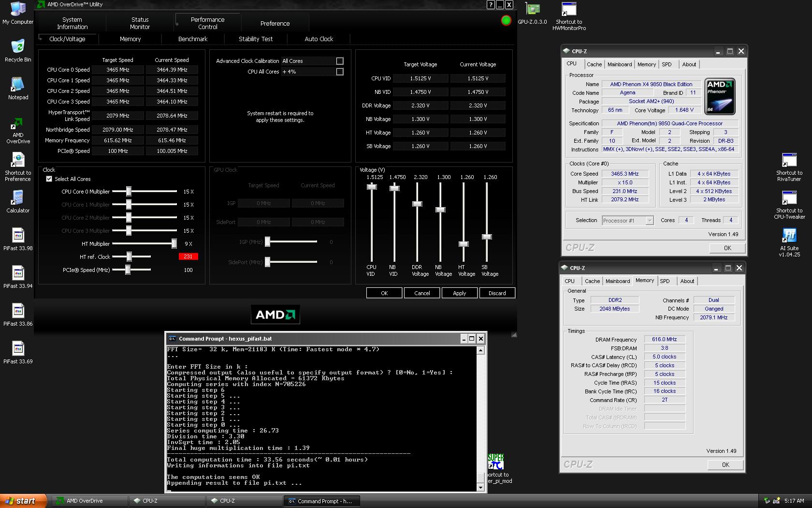
Task: Open the Shortcut to CPU-Tweaker icon
Action: coord(789,205)
